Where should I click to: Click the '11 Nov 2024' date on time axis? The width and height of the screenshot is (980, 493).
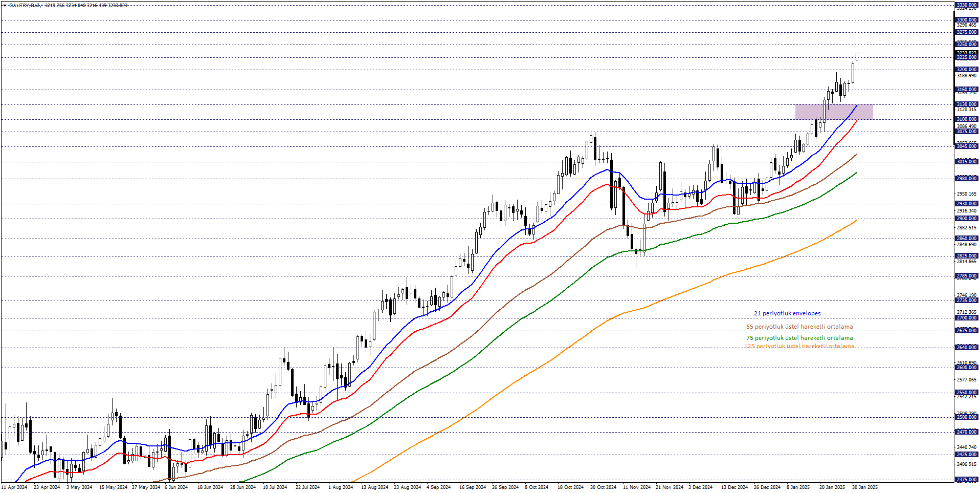(x=637, y=487)
